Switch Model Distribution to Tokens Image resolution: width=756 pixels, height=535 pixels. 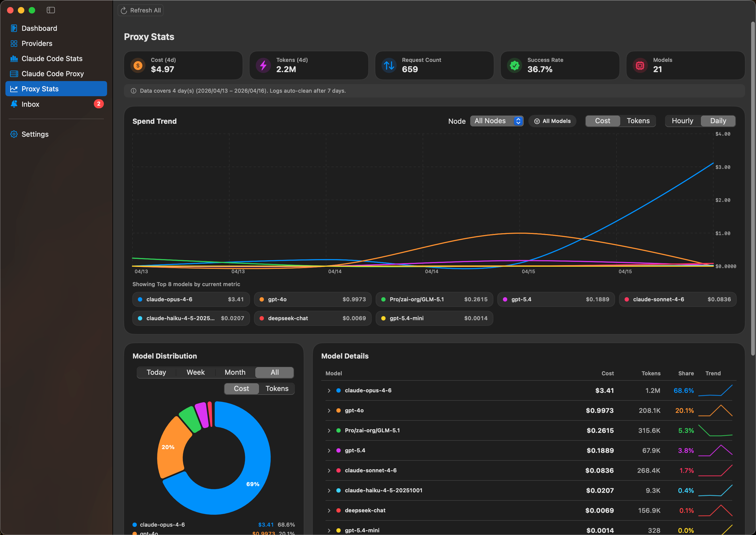[x=277, y=388]
